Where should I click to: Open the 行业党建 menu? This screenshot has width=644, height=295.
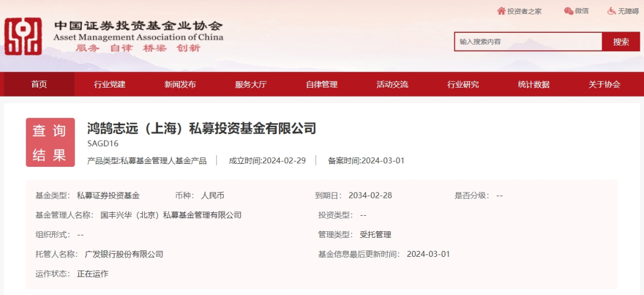[x=110, y=85]
